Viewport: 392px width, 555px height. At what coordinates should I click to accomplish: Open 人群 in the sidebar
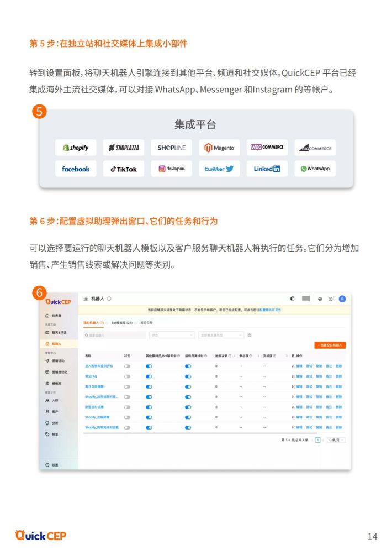click(52, 400)
